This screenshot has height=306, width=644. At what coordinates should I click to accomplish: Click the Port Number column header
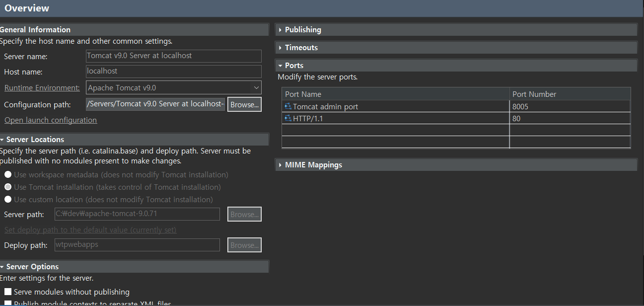[x=570, y=94]
